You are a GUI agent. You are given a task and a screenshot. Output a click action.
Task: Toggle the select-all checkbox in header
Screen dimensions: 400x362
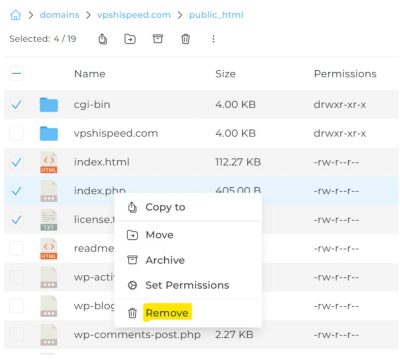pyautogui.click(x=16, y=74)
